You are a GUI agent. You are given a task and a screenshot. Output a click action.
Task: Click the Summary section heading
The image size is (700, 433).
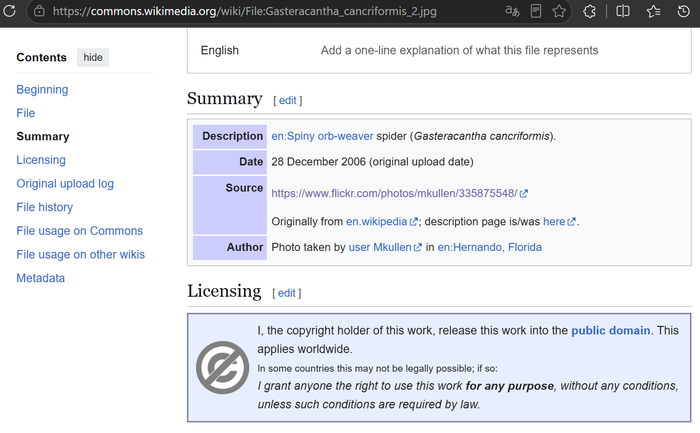coord(225,99)
